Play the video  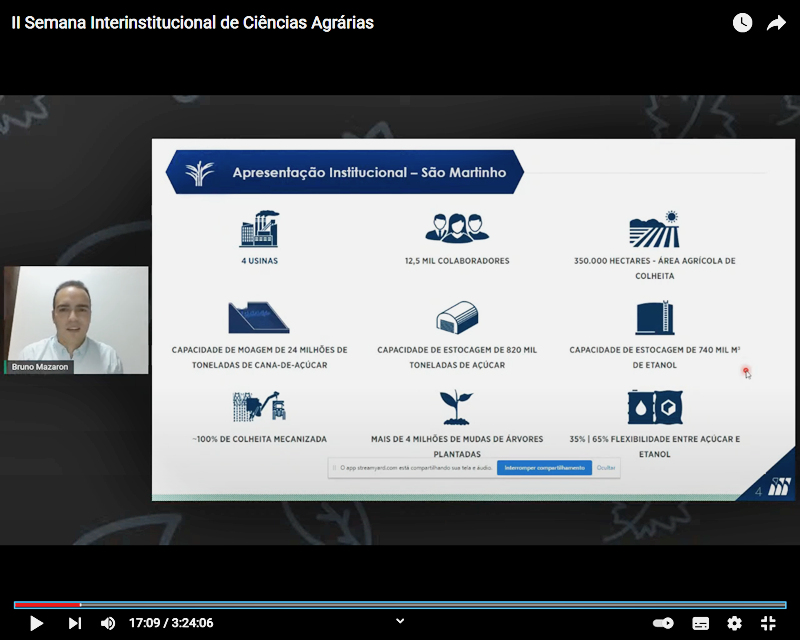[36, 623]
